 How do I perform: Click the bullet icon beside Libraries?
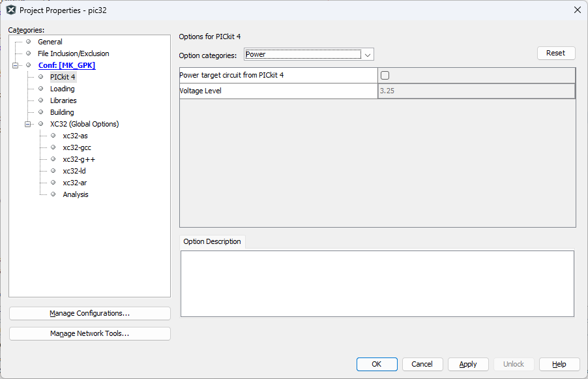tap(40, 100)
